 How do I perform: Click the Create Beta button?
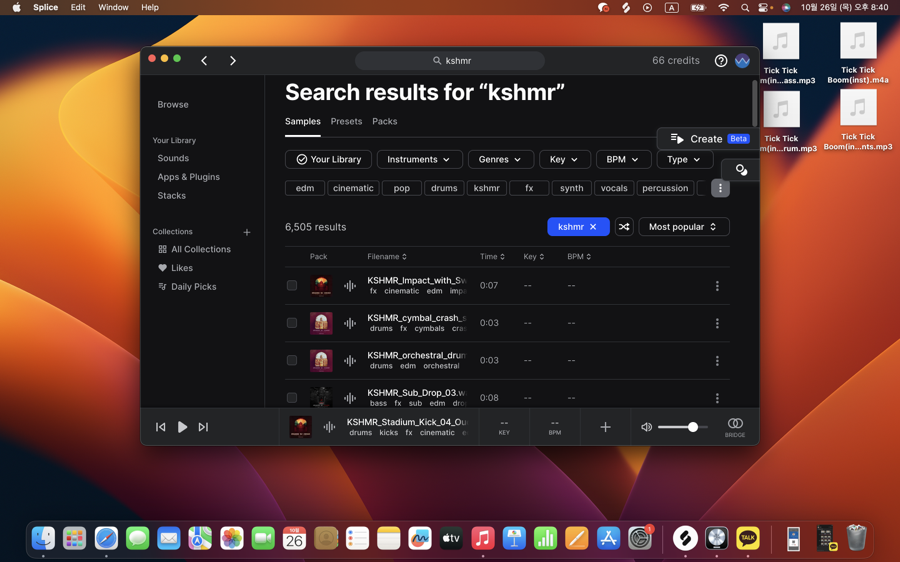[x=709, y=139]
